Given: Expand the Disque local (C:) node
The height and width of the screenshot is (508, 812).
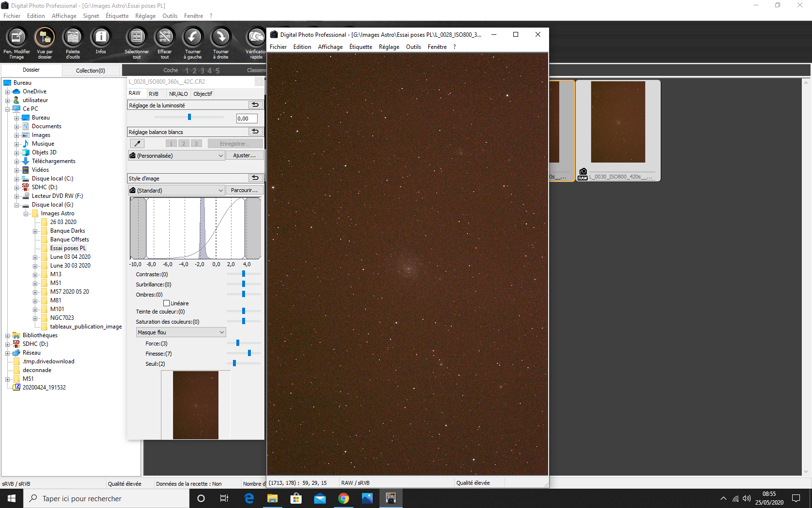Looking at the screenshot, I should tap(17, 179).
